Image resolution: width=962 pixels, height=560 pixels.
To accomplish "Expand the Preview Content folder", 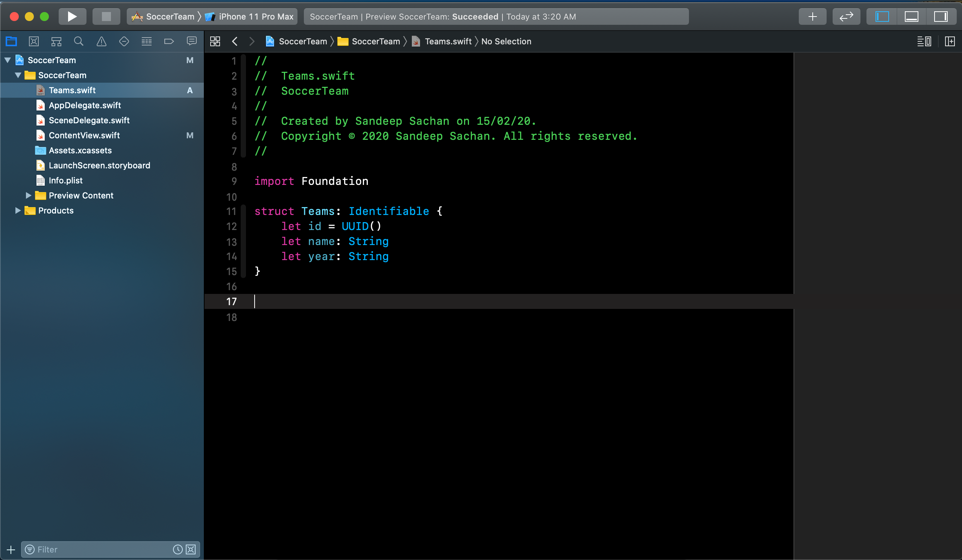I will (28, 195).
